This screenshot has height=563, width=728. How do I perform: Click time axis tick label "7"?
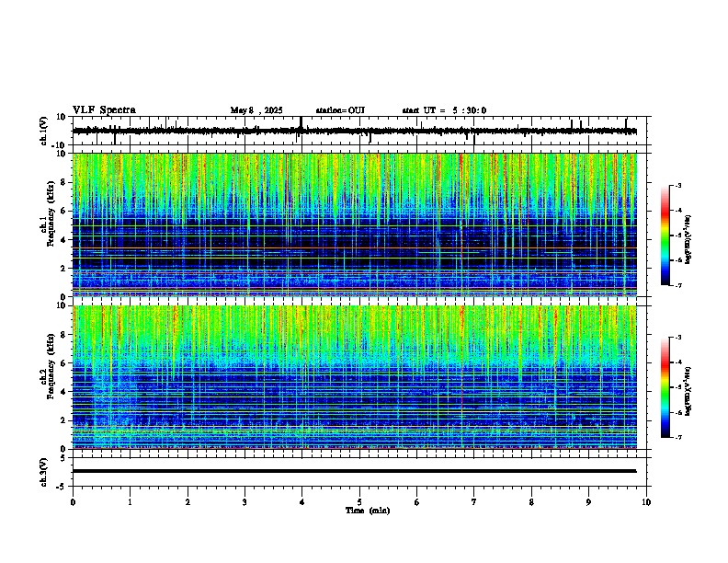(474, 502)
